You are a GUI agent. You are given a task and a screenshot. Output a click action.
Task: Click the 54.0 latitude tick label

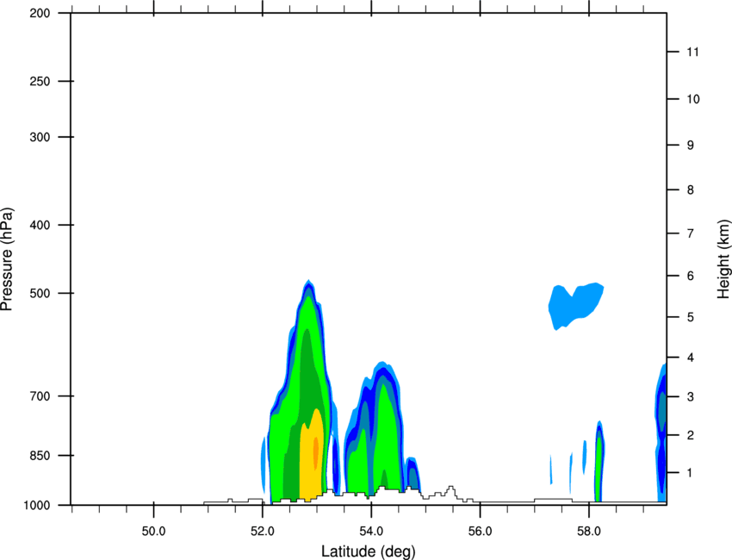tap(371, 531)
